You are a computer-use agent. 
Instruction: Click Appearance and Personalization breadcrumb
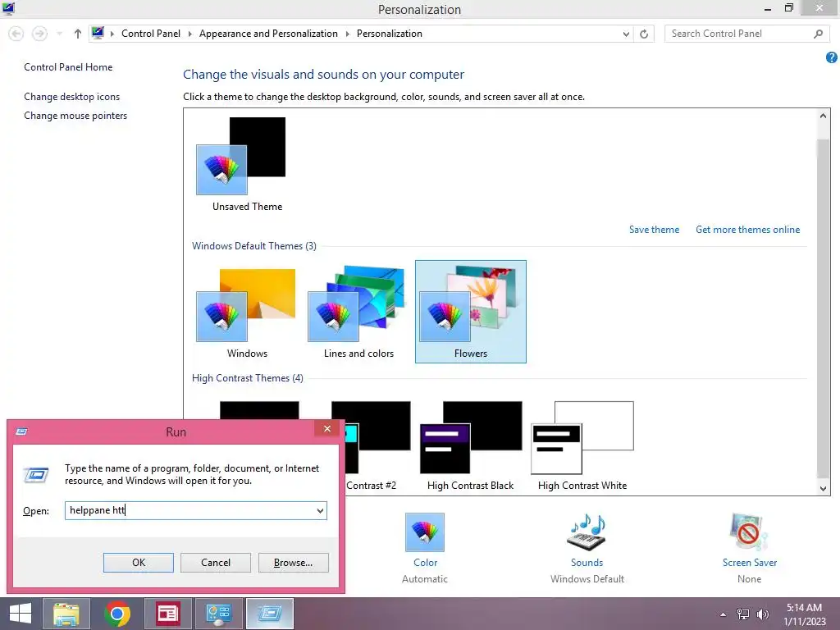pos(268,34)
